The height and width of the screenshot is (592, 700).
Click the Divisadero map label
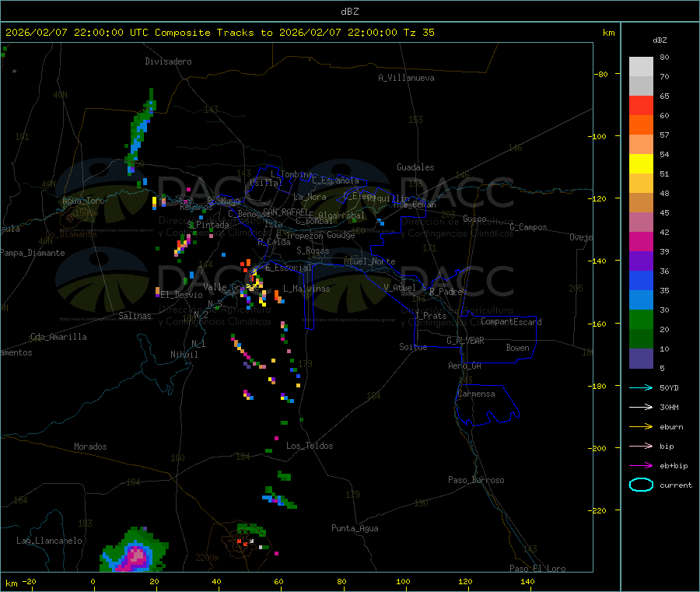(x=168, y=61)
